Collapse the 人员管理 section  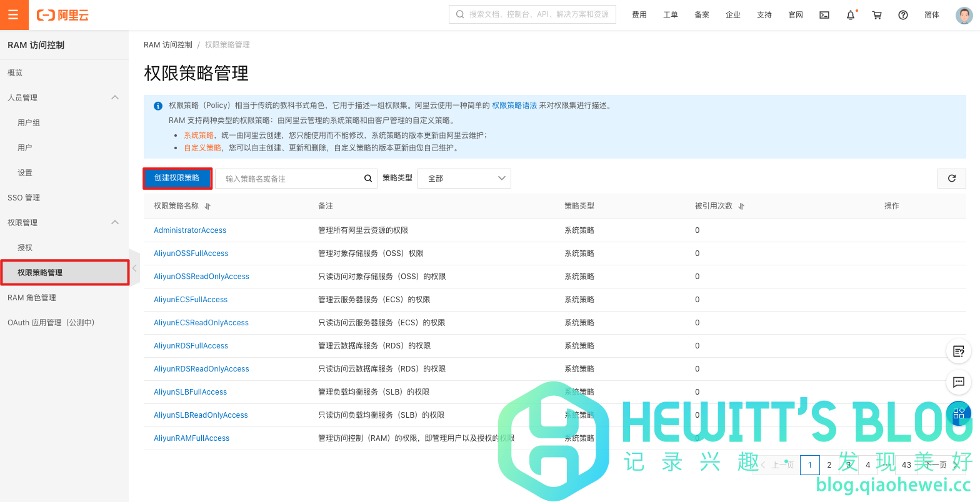[x=115, y=97]
